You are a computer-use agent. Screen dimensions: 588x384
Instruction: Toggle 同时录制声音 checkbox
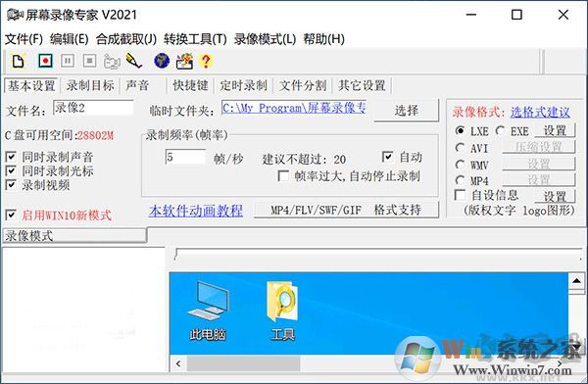(11, 157)
